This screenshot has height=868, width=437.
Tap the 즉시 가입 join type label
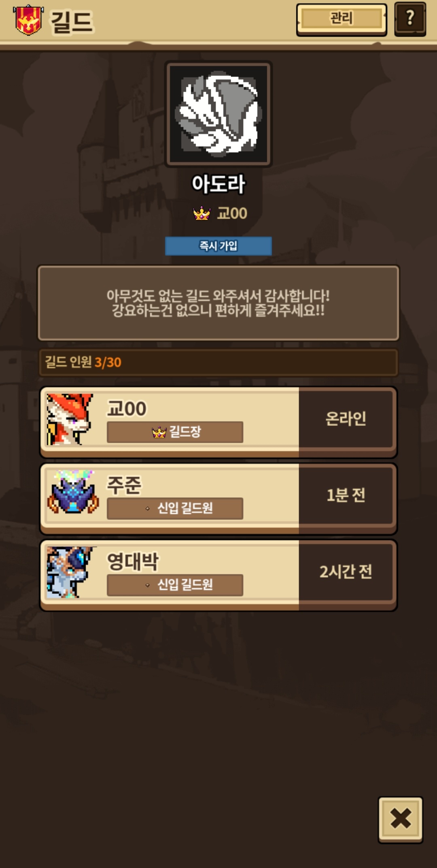pos(218,246)
